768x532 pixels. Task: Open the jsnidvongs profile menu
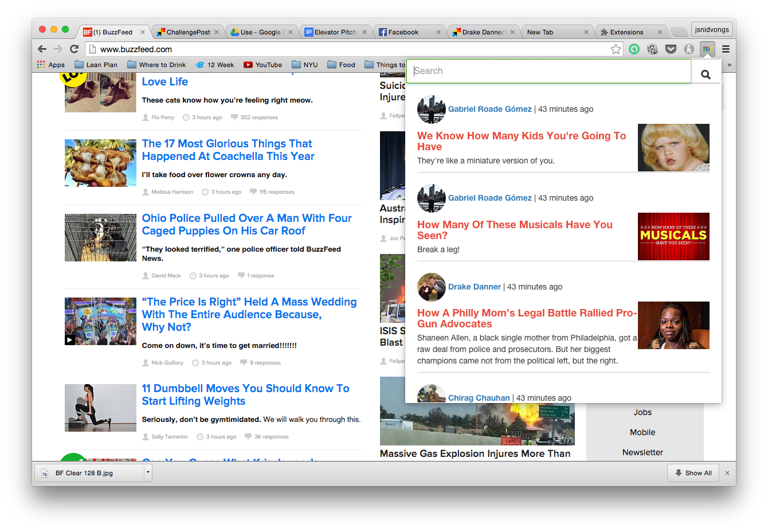[x=712, y=29]
